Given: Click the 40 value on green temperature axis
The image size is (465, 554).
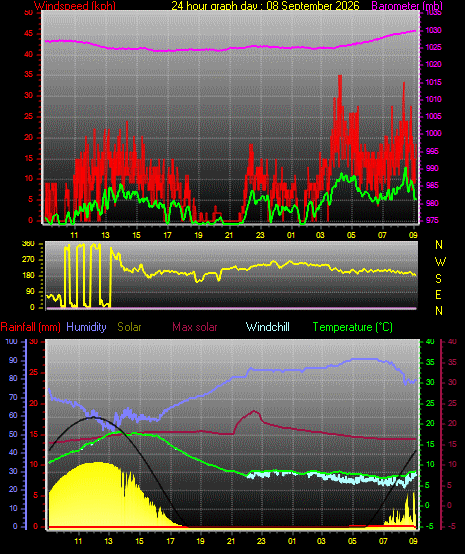Looking at the screenshot, I should coord(430,341).
